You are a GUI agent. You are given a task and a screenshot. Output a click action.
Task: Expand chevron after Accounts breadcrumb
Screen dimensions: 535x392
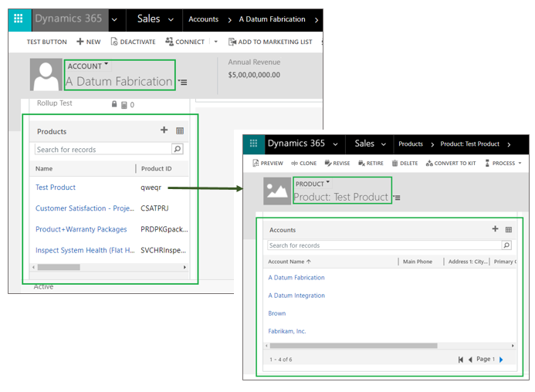click(229, 20)
